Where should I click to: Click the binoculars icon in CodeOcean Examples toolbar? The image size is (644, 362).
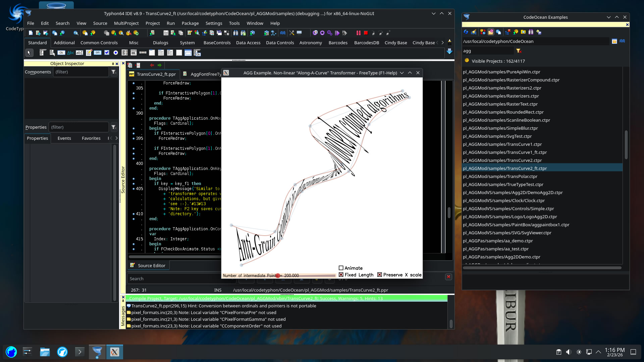(531, 32)
